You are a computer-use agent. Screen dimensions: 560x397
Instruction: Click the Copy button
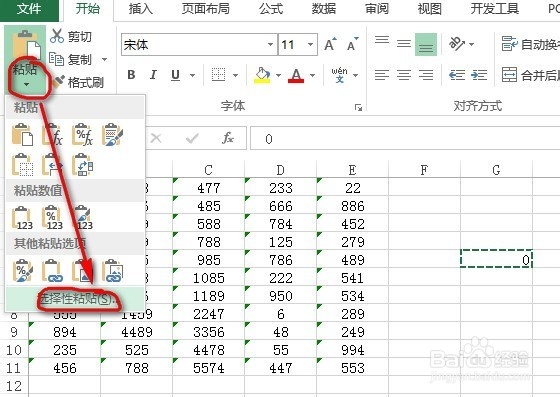[x=71, y=59]
